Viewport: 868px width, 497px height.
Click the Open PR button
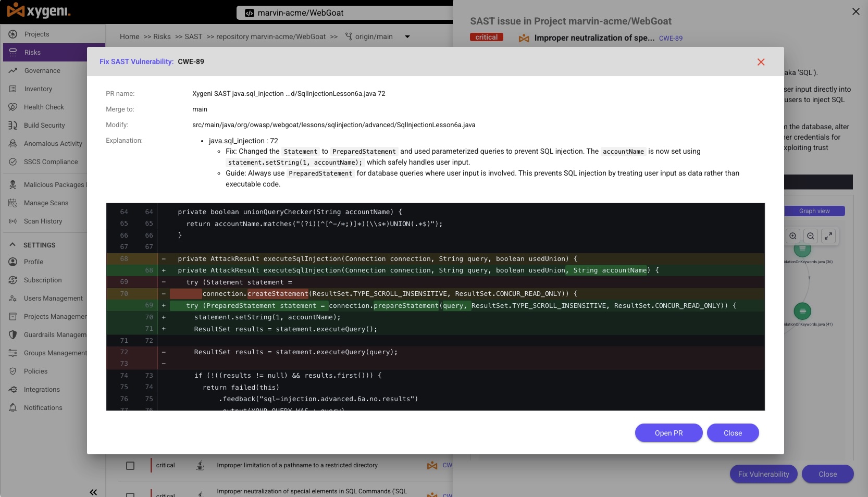coord(668,433)
